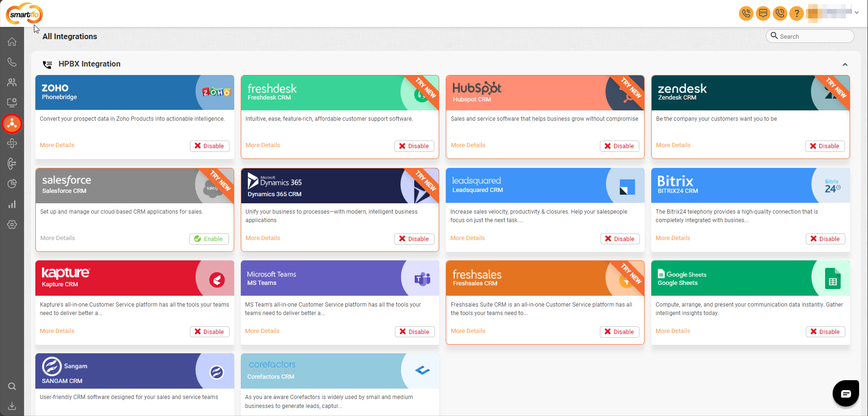Disable the Zendesk CRM integration
Screen dimensions: 868x416
point(825,146)
